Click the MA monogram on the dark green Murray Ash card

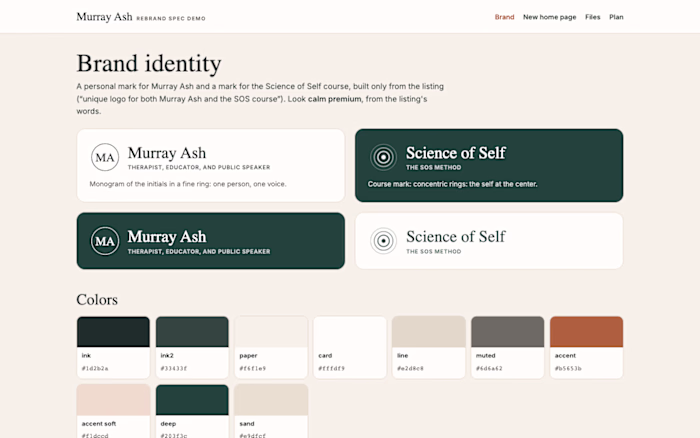(x=105, y=241)
